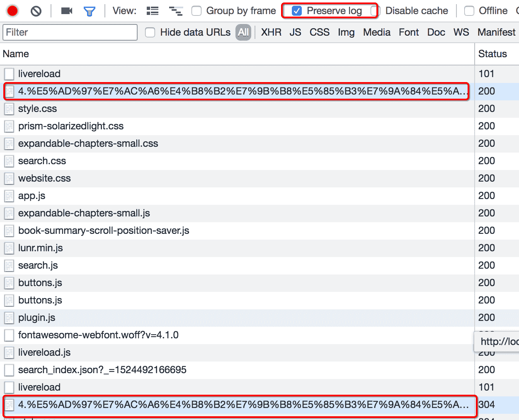Toggle the blue filter funnel icon
Screen dimensions: 519x420
(89, 11)
